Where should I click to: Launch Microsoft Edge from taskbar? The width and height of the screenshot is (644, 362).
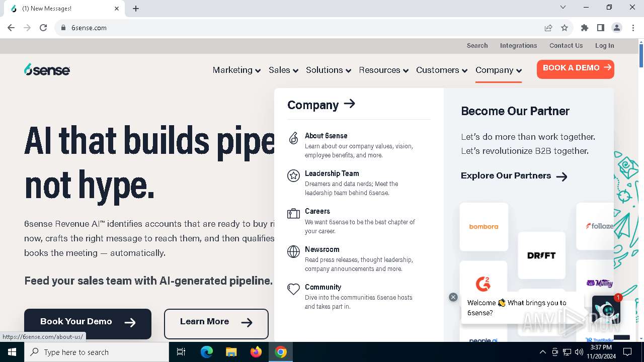click(x=207, y=352)
